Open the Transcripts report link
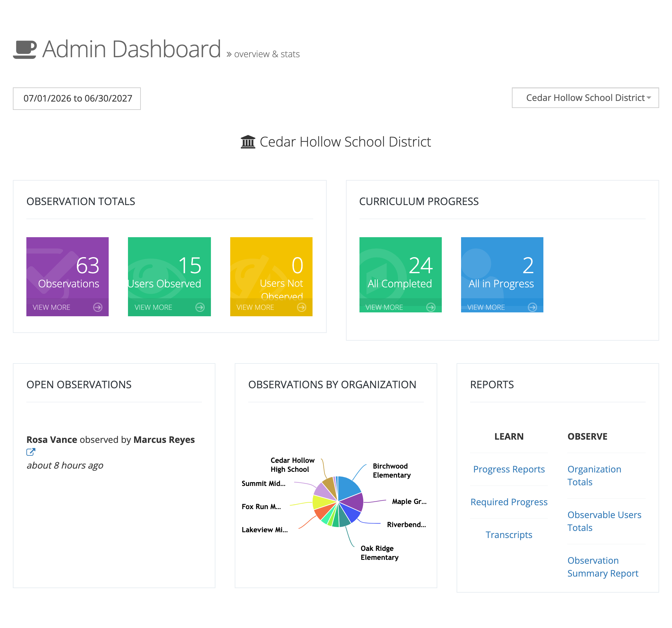Screen dimensions: 672x628 (509, 535)
